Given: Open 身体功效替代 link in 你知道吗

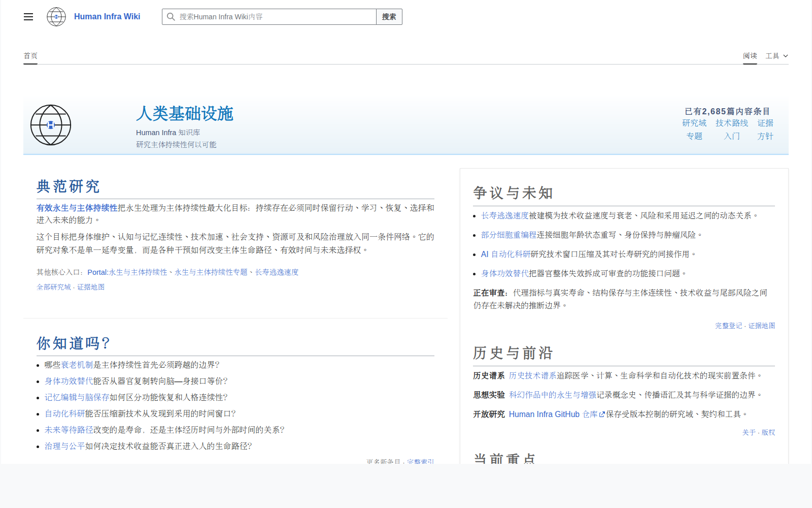Looking at the screenshot, I should tap(69, 381).
